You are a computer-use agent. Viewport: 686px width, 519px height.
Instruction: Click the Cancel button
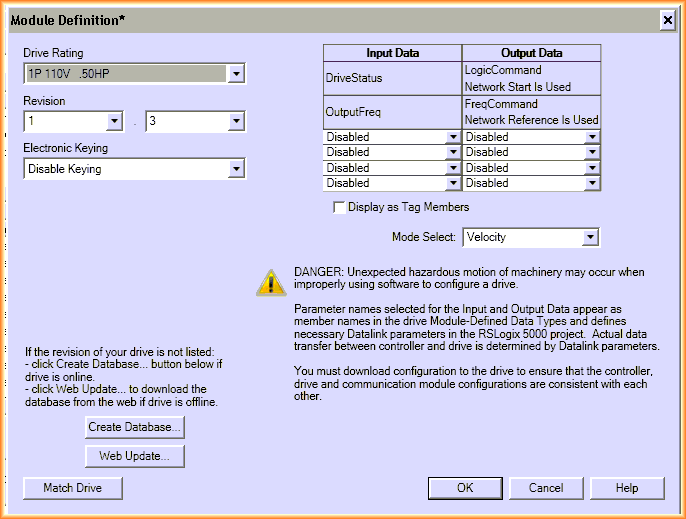[546, 488]
